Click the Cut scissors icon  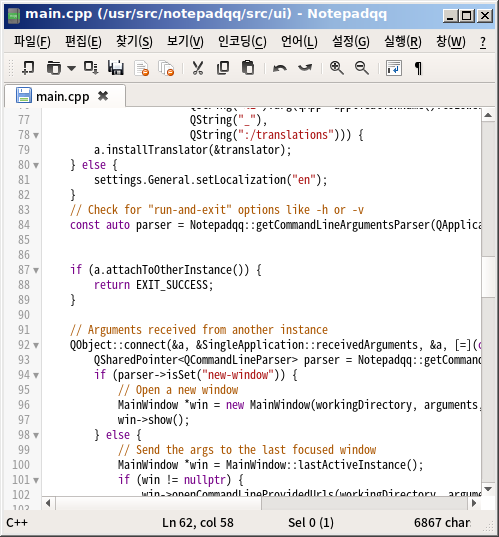(x=198, y=67)
